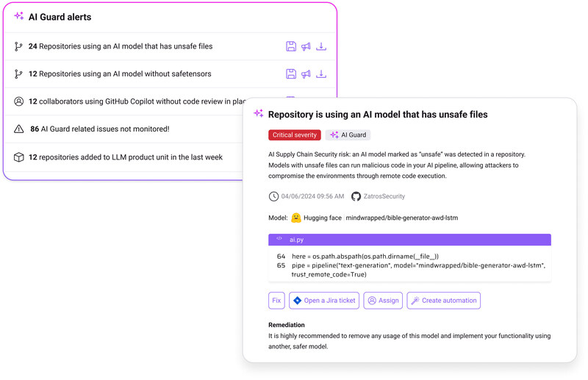Assign the alert to a user

[383, 300]
